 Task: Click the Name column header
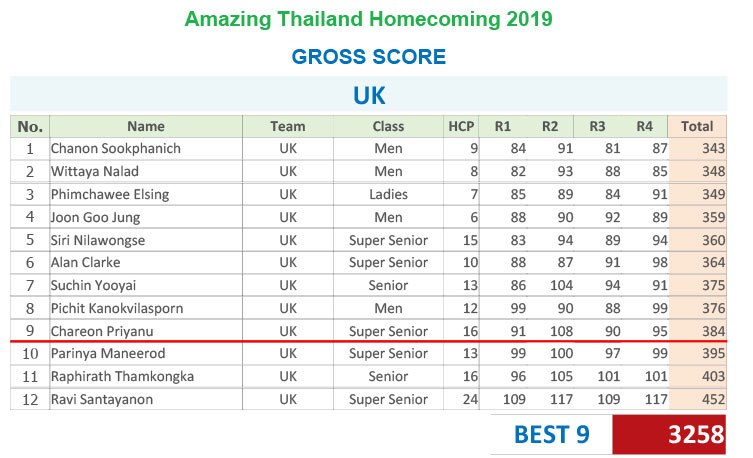(x=146, y=126)
